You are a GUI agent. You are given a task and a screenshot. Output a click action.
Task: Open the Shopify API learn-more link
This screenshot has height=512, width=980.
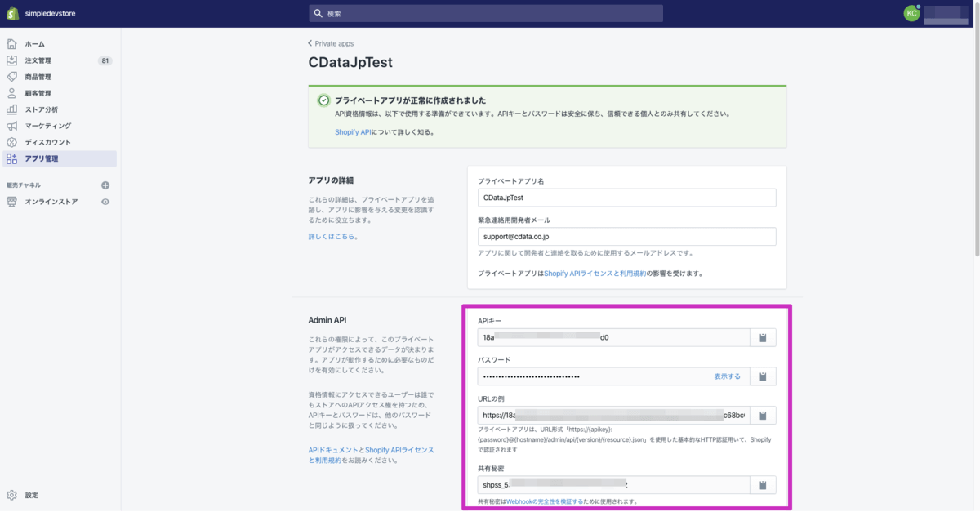352,131
